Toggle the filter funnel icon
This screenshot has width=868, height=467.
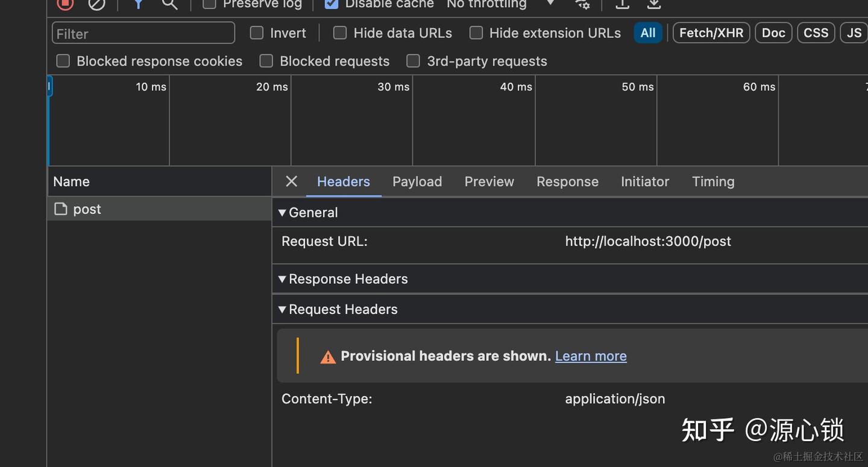click(x=138, y=4)
